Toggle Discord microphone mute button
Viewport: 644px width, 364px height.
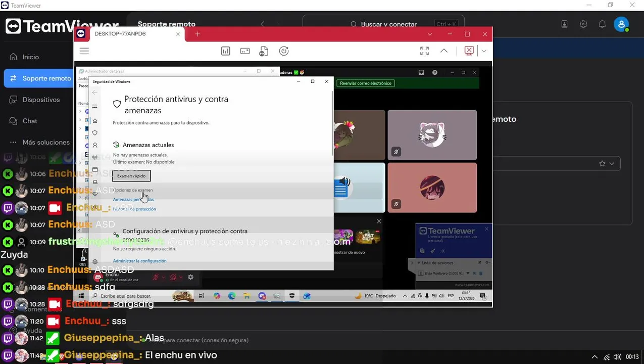tap(157, 277)
